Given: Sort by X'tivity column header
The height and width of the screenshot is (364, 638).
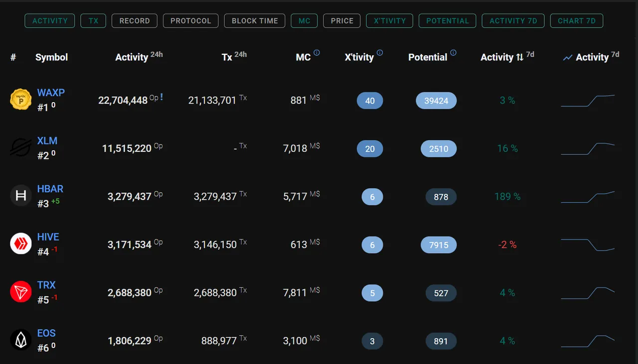Looking at the screenshot, I should 359,57.
